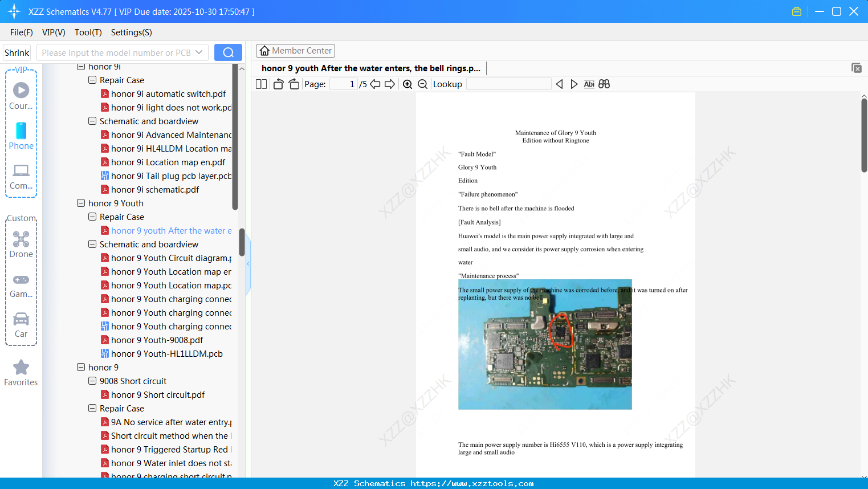Go to the next page arrow
This screenshot has height=489, width=868.
(x=390, y=84)
